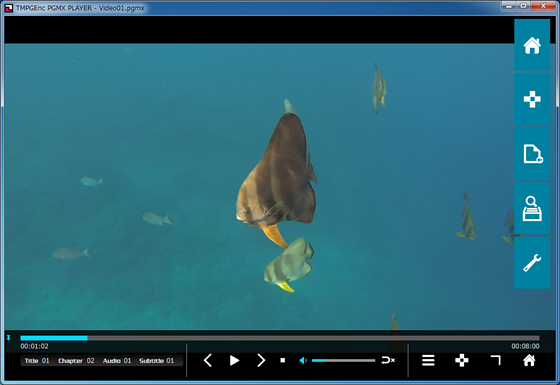Open the Chapter 02 selector

(x=76, y=361)
